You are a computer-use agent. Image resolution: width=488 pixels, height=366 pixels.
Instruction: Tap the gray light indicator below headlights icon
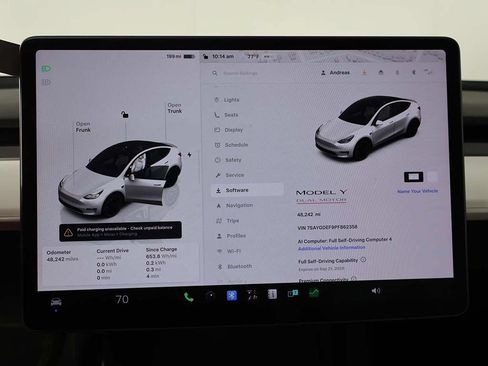tap(46, 82)
